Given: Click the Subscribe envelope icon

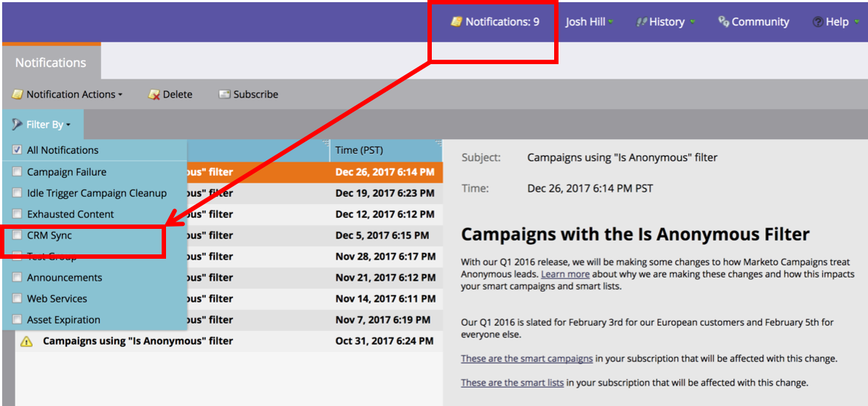Looking at the screenshot, I should tap(224, 95).
